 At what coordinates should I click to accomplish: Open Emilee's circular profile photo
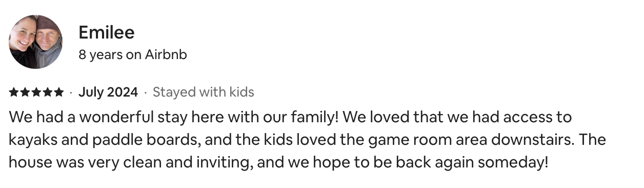pyautogui.click(x=35, y=42)
